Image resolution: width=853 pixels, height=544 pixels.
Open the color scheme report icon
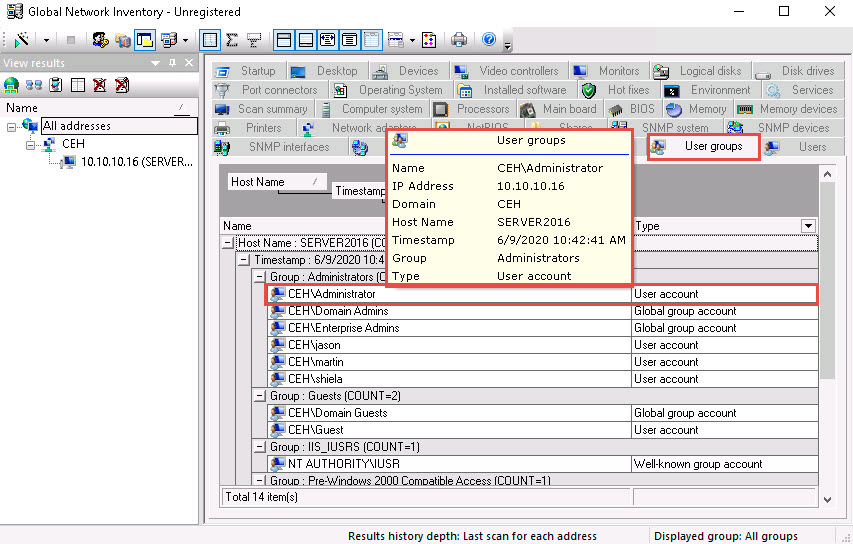429,40
